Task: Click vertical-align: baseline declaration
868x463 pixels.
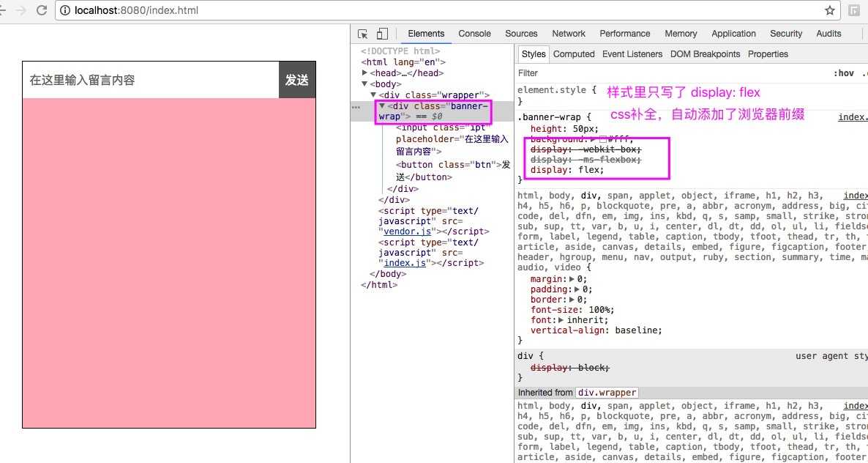Action: point(596,330)
